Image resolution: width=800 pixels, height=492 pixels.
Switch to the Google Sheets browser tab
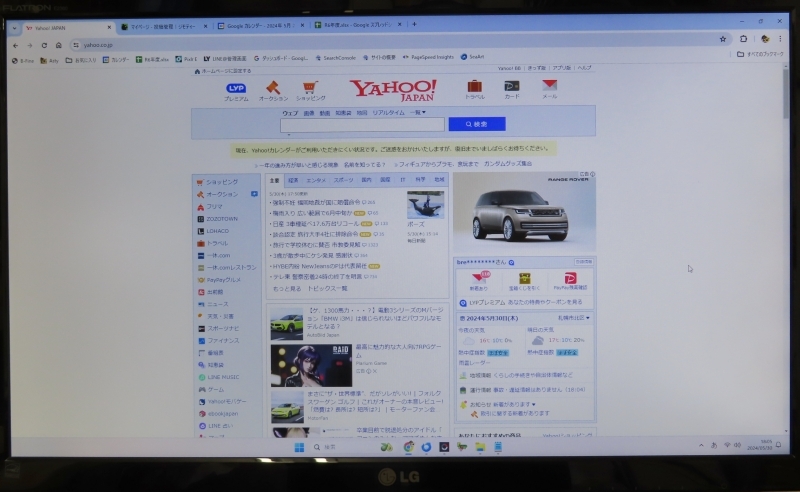click(x=357, y=24)
